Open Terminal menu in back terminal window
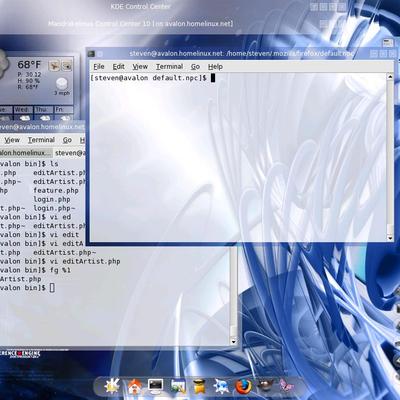This screenshot has height=400, width=400. 41,140
